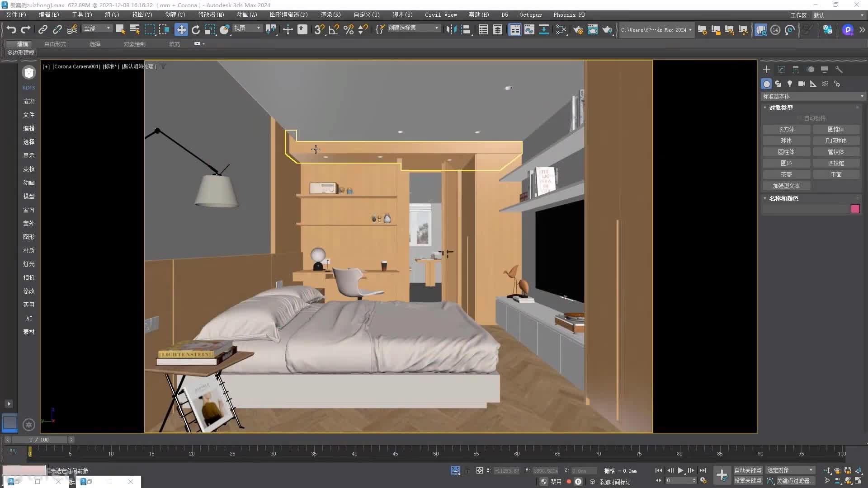Click the Rotate tool icon

[196, 30]
